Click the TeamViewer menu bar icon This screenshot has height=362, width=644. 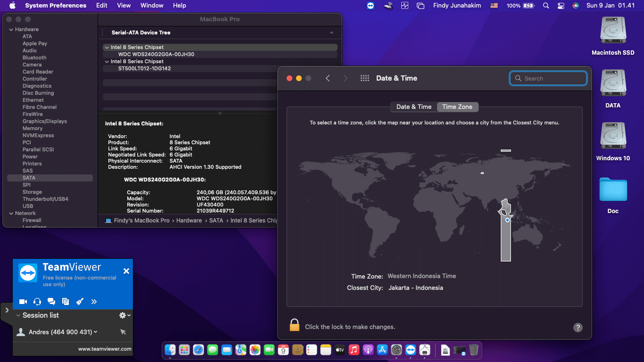pos(371,6)
